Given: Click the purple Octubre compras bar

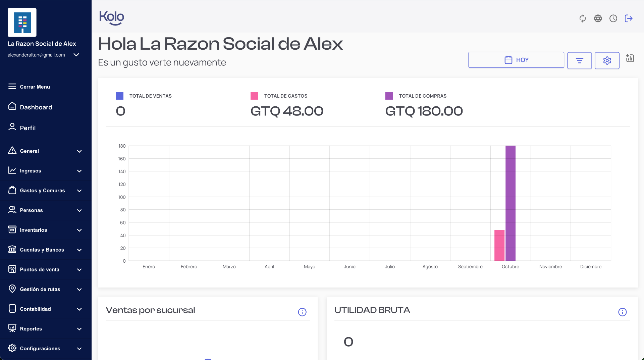Looking at the screenshot, I should 510,203.
